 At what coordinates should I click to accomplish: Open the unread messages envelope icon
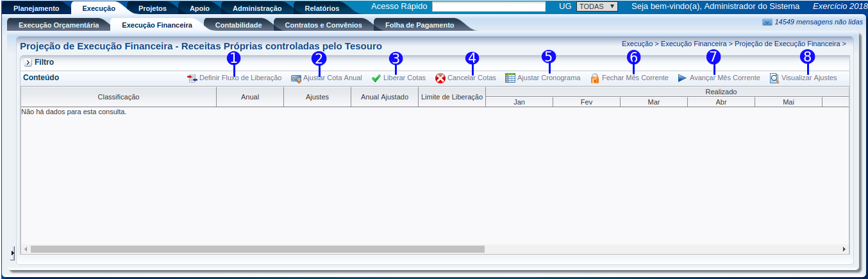point(767,22)
